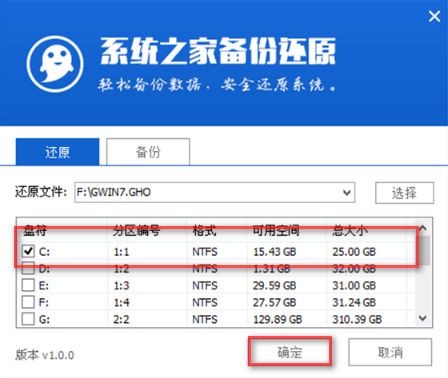Select the partition number 1:4 cell
The image size is (448, 378).
click(x=121, y=303)
